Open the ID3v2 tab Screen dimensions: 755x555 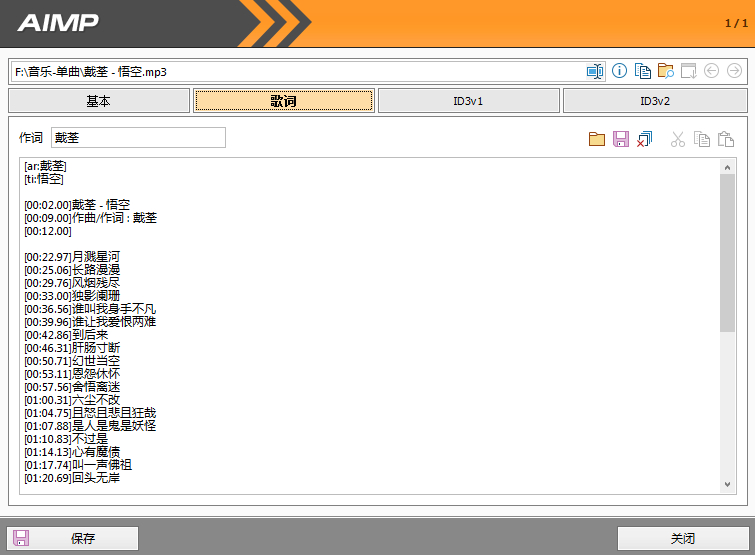point(655,101)
